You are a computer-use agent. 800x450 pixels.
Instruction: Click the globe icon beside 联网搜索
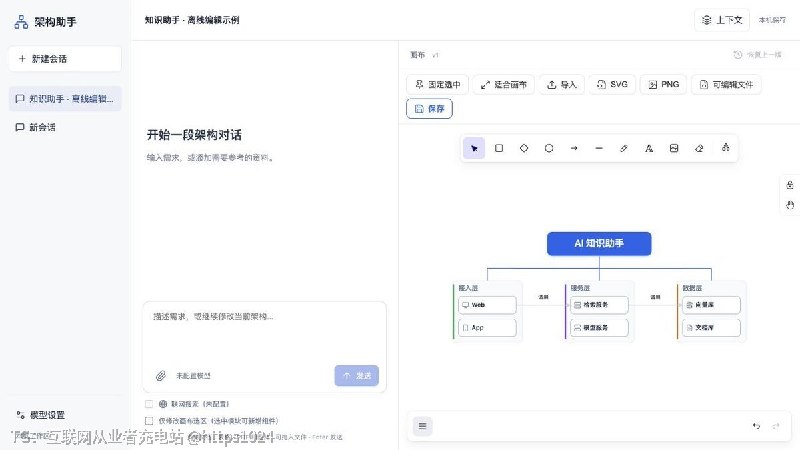(163, 404)
